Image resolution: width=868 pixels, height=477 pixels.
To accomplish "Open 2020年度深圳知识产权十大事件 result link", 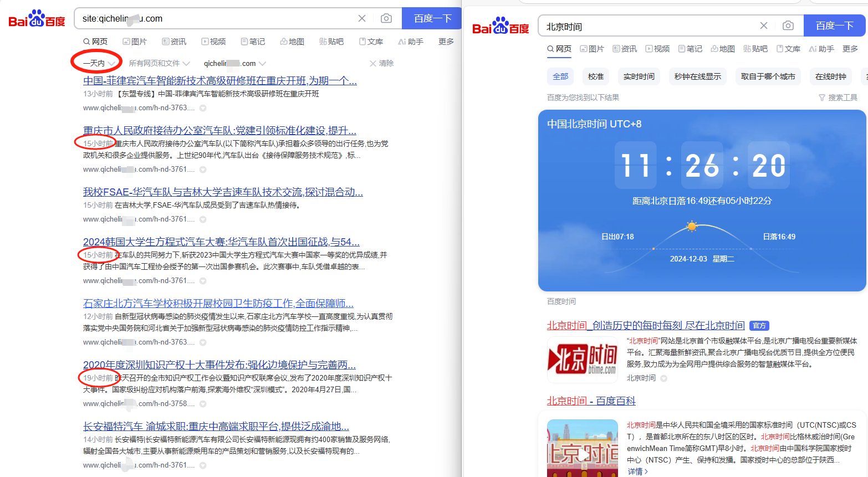I will coord(219,365).
